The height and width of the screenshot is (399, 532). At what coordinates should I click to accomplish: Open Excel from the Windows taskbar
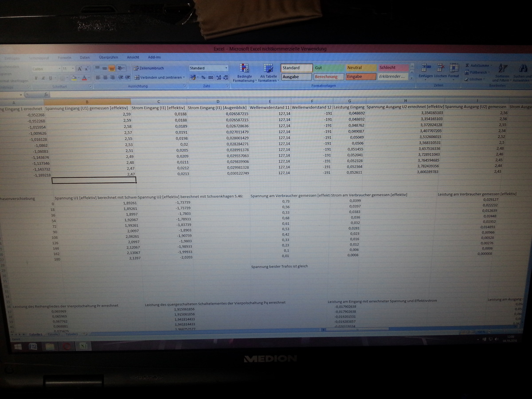tap(83, 346)
